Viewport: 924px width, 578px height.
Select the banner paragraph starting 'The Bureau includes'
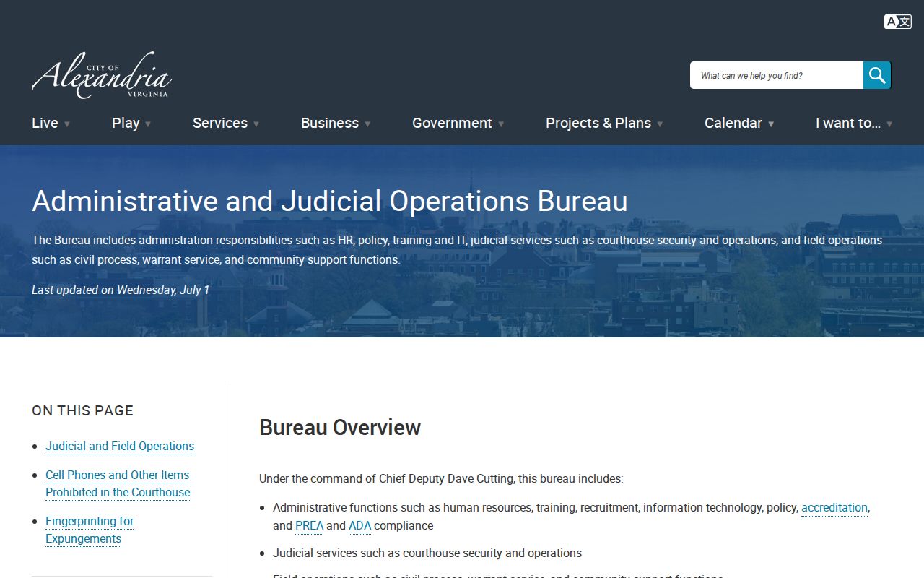coord(457,249)
